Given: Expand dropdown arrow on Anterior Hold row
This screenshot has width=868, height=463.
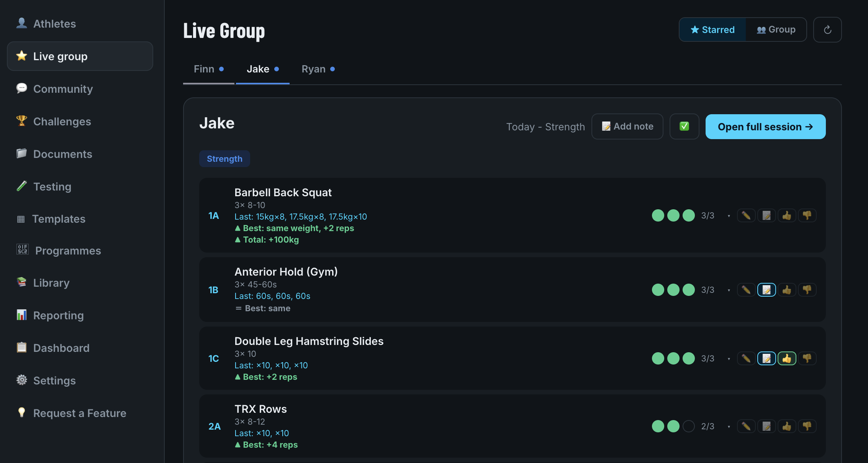Looking at the screenshot, I should click(729, 291).
